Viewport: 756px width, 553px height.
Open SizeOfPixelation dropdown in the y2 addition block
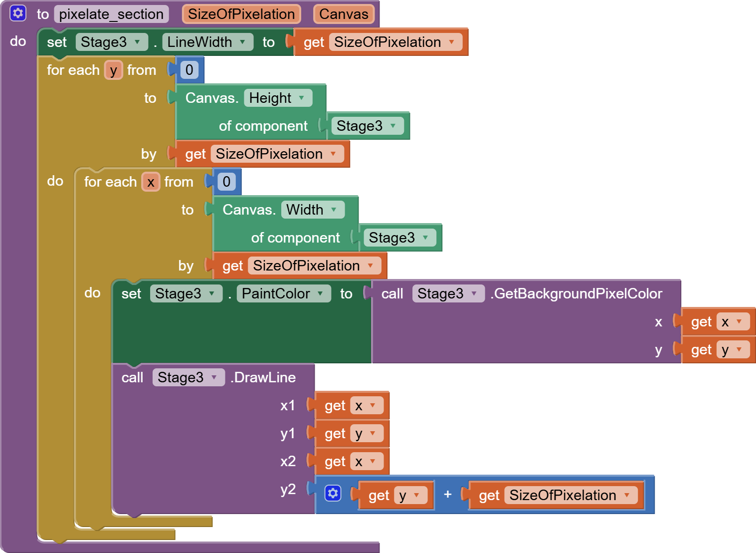pyautogui.click(x=627, y=495)
